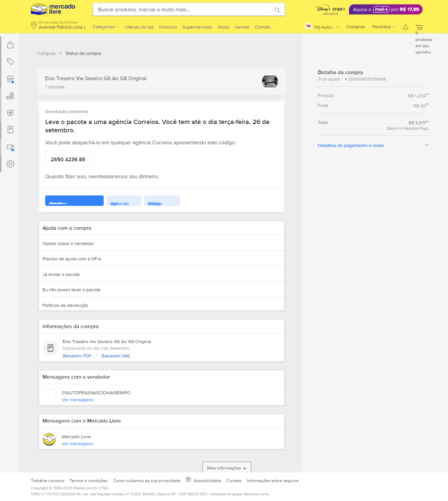Collapse the Mais informações footer panel
Viewport: 448px width, 501px height.
[226, 468]
